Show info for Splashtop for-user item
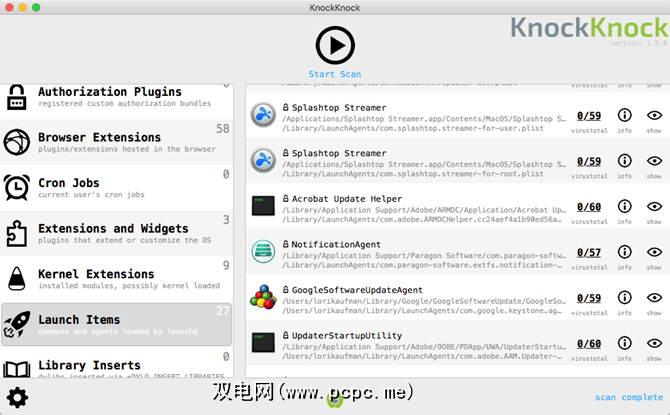 pyautogui.click(x=625, y=115)
